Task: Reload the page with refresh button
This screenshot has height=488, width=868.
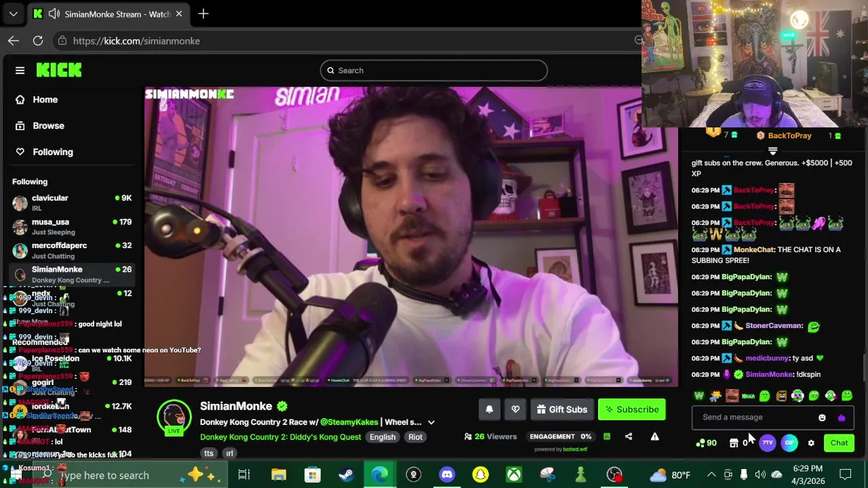Action: [x=38, y=41]
